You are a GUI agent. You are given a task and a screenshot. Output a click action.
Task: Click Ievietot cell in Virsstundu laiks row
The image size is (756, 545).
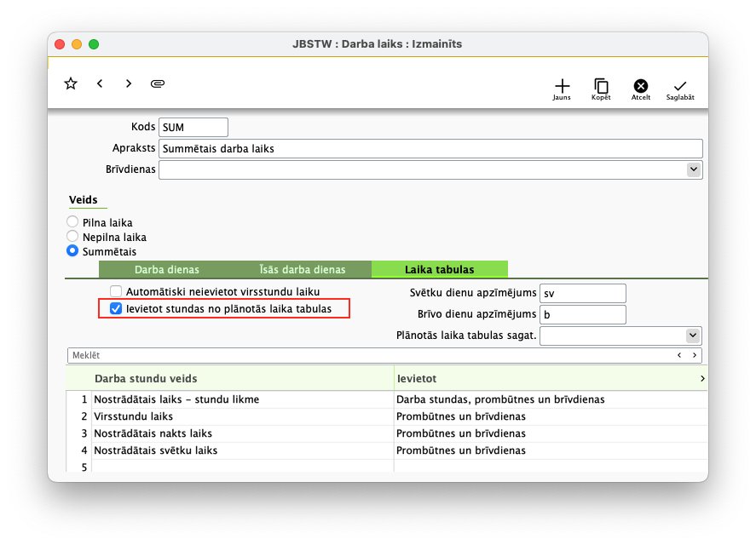551,416
